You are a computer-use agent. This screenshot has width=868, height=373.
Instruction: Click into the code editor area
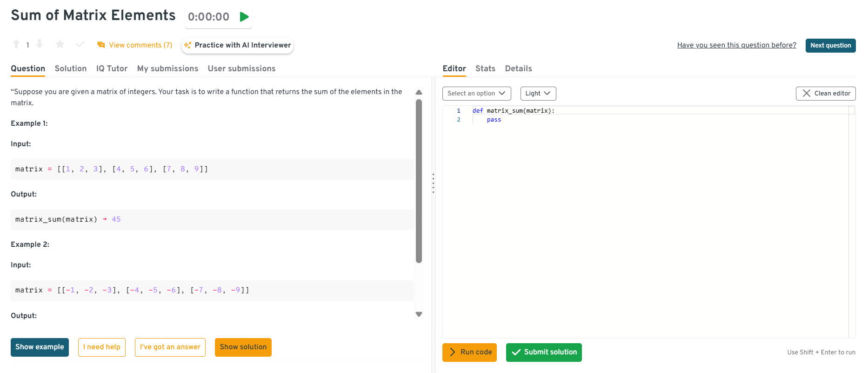(647, 210)
